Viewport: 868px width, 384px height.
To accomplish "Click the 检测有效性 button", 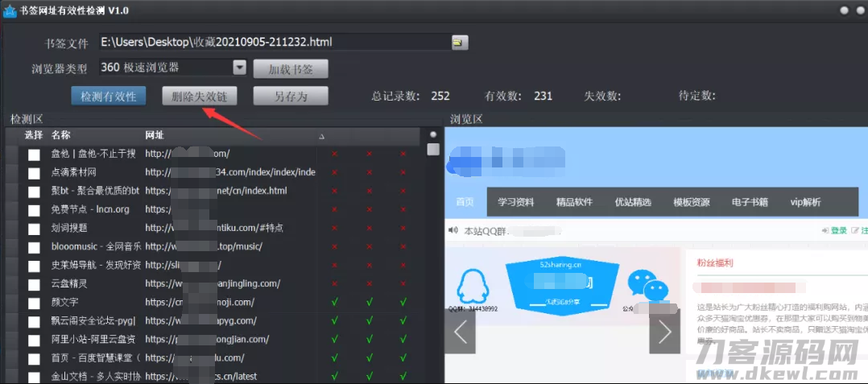I will coord(109,96).
